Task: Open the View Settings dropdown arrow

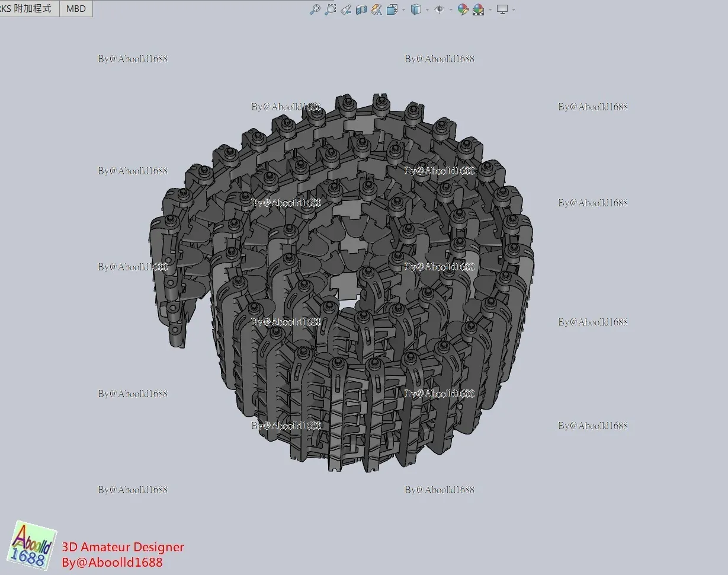Action: [514, 9]
